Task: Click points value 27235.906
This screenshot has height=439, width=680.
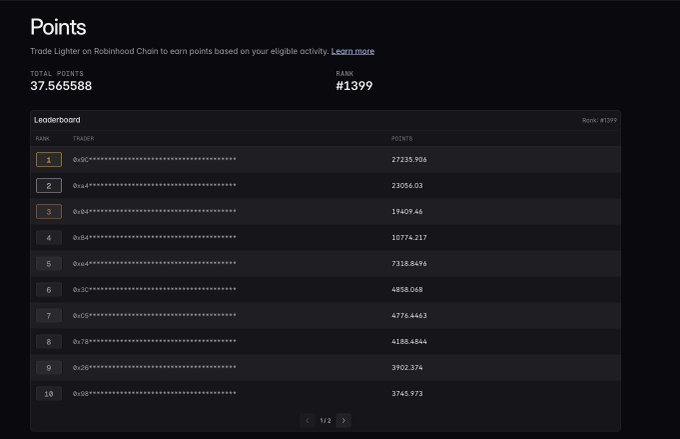Action: pyautogui.click(x=409, y=160)
